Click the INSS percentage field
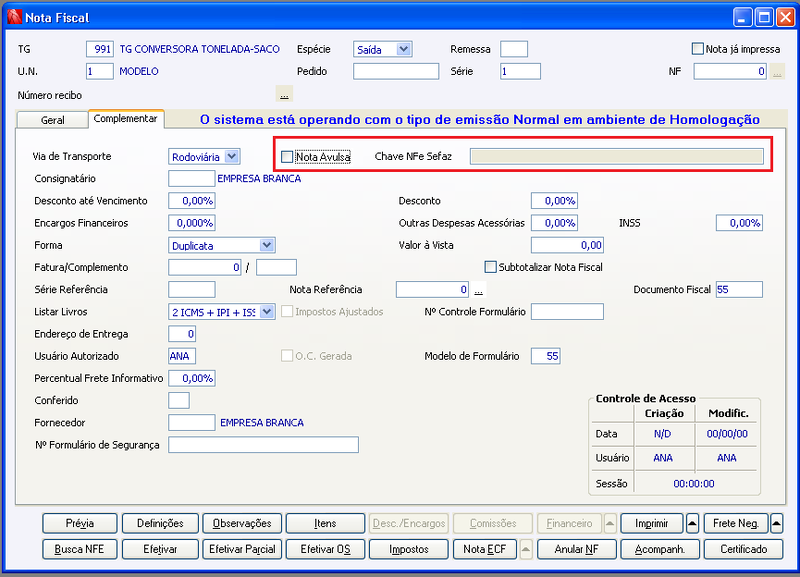The width and height of the screenshot is (800, 577). [739, 223]
